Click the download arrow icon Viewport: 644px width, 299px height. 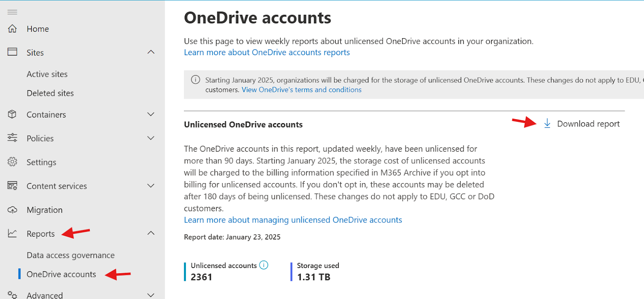(547, 124)
